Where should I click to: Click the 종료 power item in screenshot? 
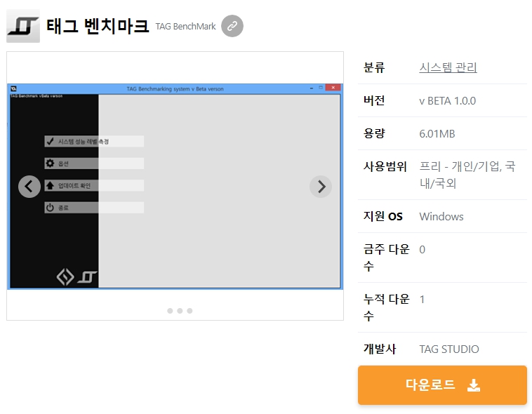click(94, 208)
